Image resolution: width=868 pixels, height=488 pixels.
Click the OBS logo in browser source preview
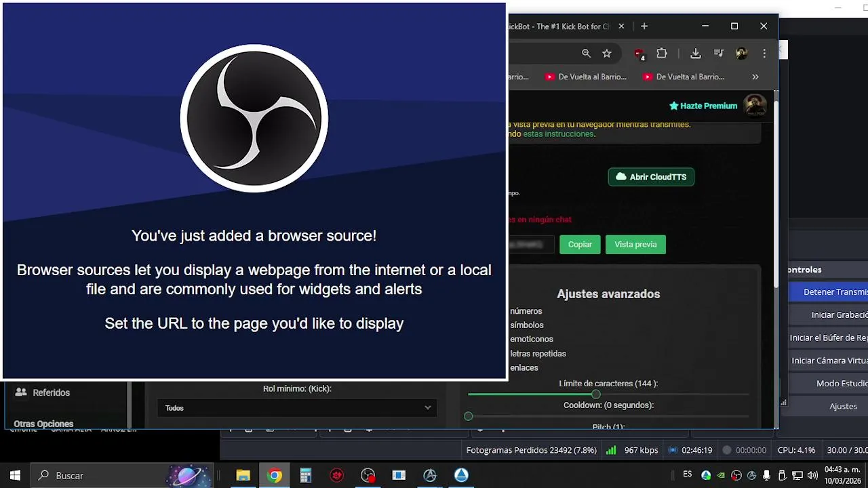pos(254,119)
